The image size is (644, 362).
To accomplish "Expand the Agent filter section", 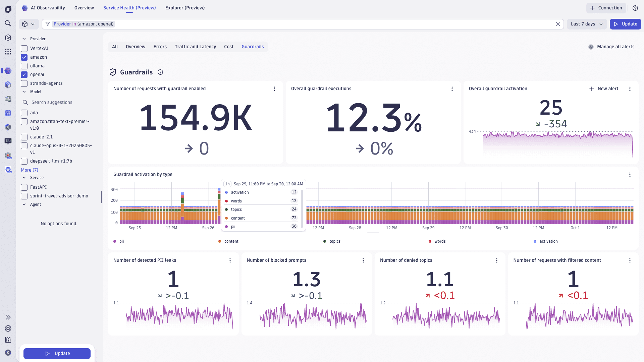I will [24, 204].
